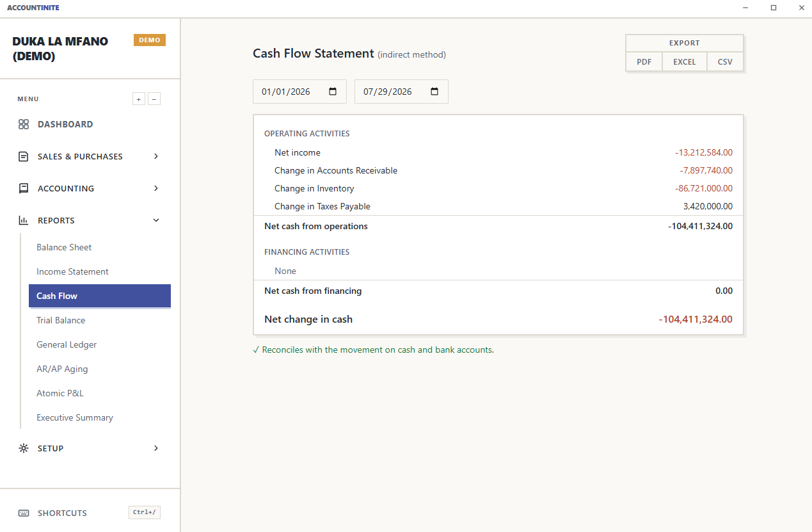Open the AR/AP Aging report
The width and height of the screenshot is (812, 532).
pos(100,369)
